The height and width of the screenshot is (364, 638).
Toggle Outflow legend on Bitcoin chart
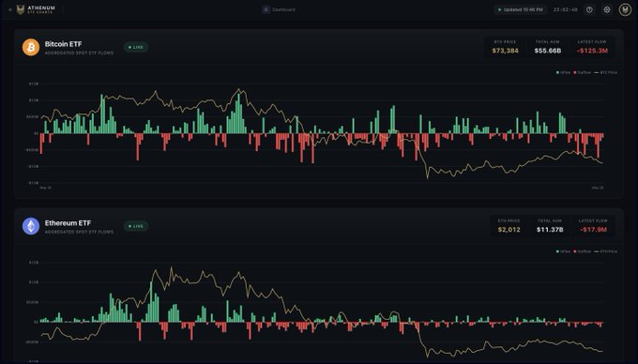[x=583, y=72]
